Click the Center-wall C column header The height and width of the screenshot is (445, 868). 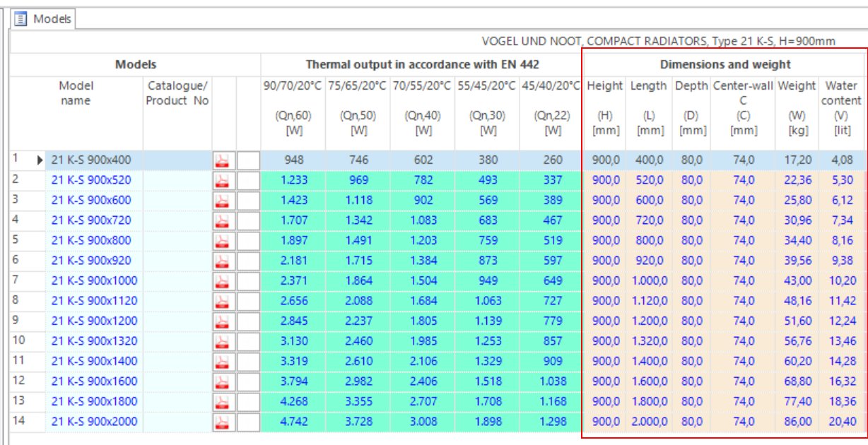[743, 112]
